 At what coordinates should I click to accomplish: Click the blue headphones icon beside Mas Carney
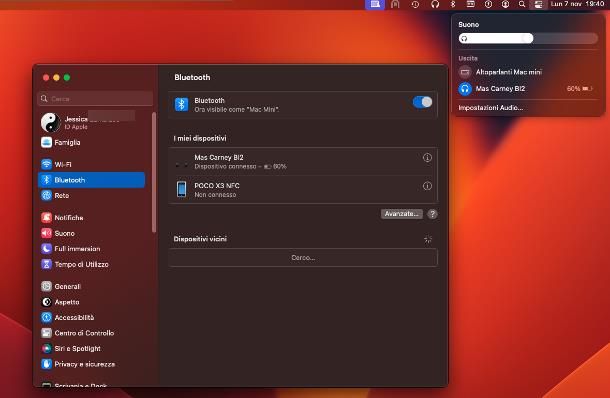pyautogui.click(x=465, y=89)
